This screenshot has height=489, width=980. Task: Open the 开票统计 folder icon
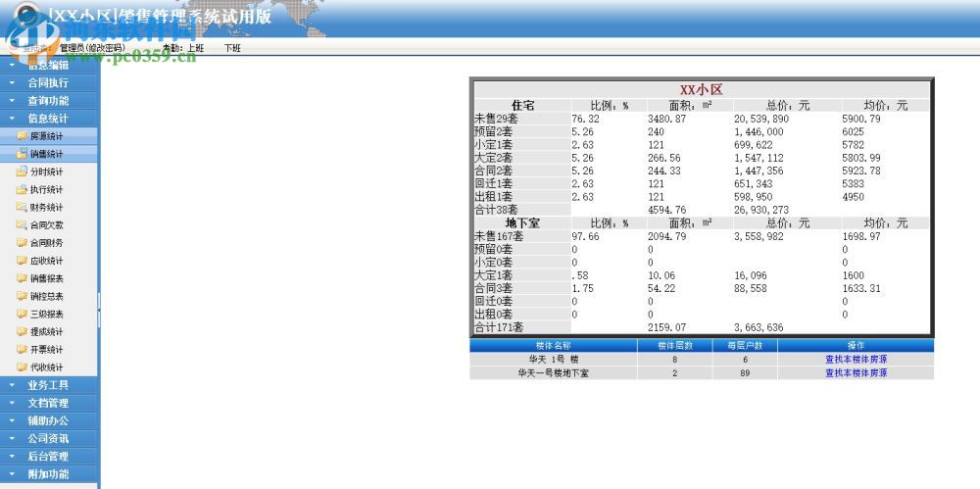[22, 349]
